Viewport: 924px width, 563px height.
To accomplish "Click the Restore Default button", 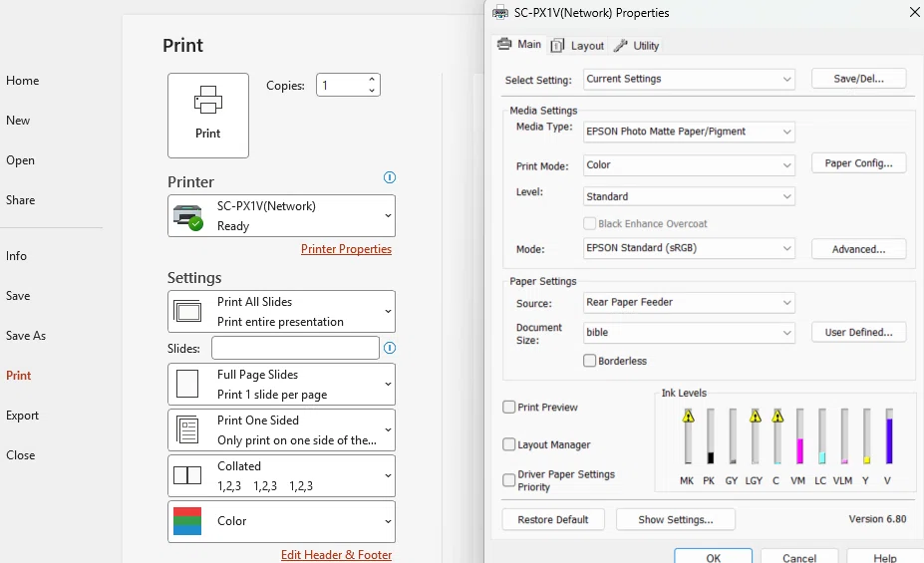I will click(x=553, y=519).
